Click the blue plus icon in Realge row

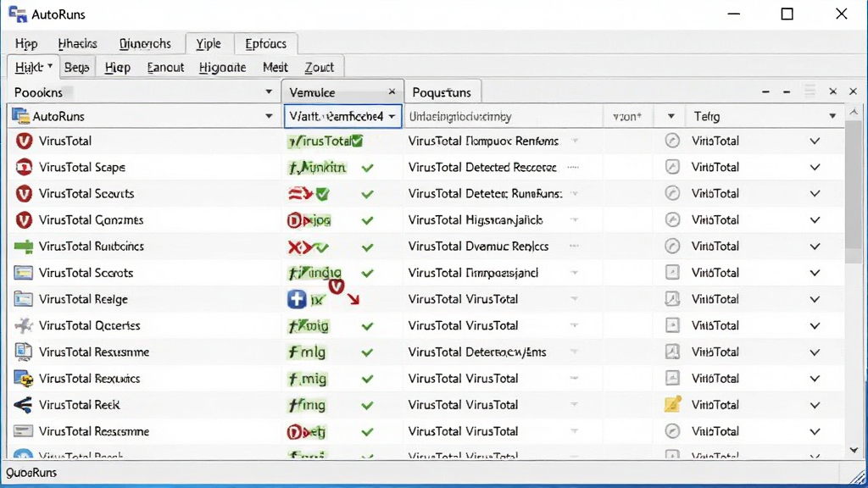297,299
